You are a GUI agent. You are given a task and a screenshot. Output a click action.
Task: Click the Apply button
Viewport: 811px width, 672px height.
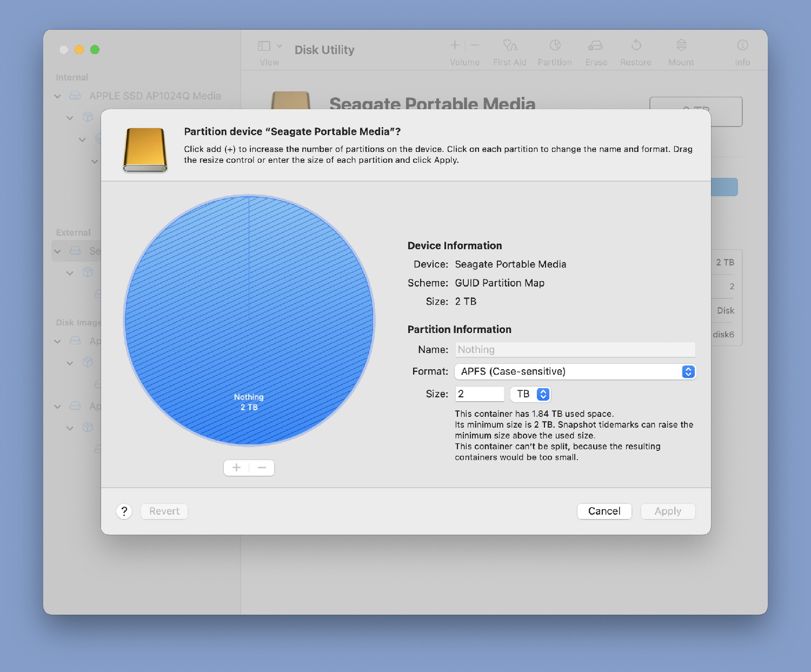668,511
